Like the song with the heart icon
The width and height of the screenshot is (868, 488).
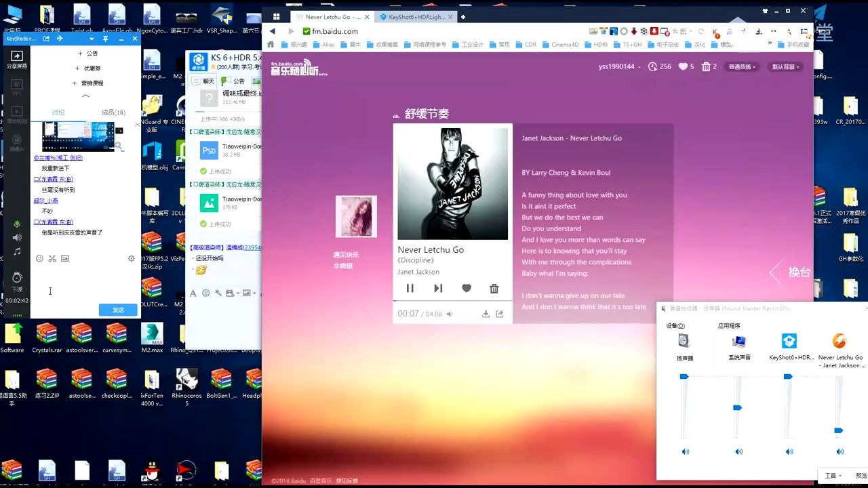tap(467, 289)
